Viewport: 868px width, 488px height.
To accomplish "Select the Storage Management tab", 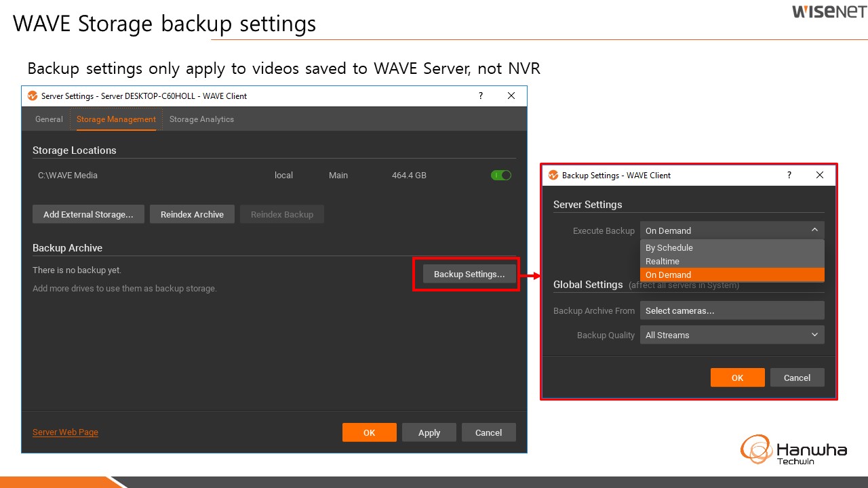I will (116, 119).
